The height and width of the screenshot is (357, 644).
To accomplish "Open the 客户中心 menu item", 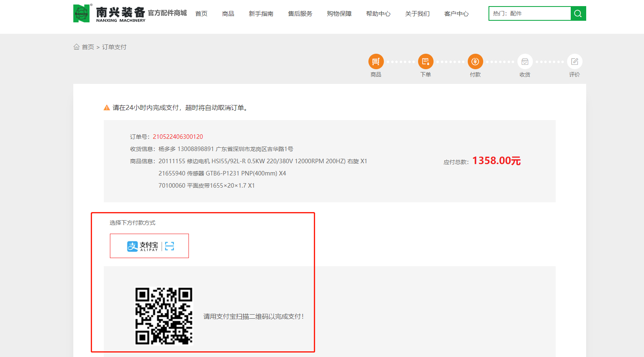I will point(456,14).
